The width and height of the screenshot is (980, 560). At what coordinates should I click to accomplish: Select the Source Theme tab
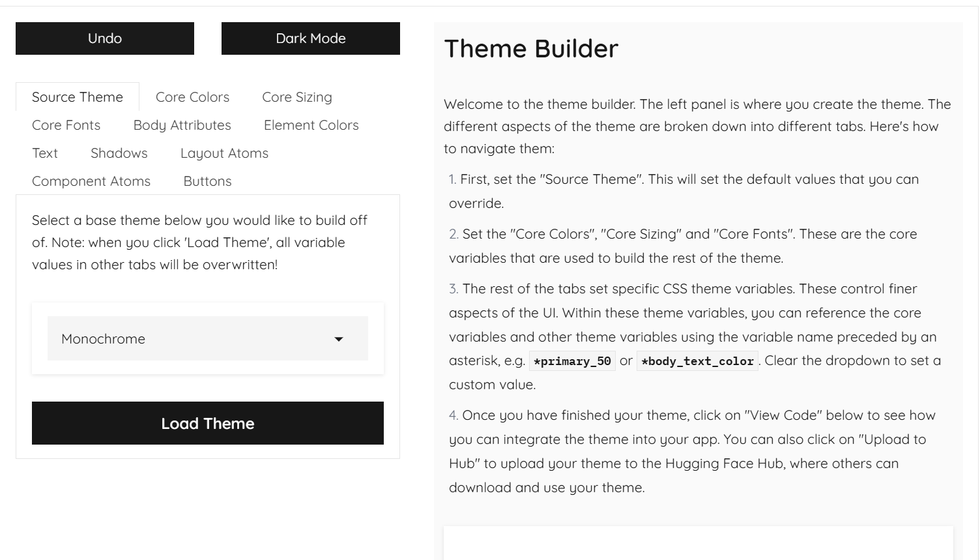tap(78, 97)
